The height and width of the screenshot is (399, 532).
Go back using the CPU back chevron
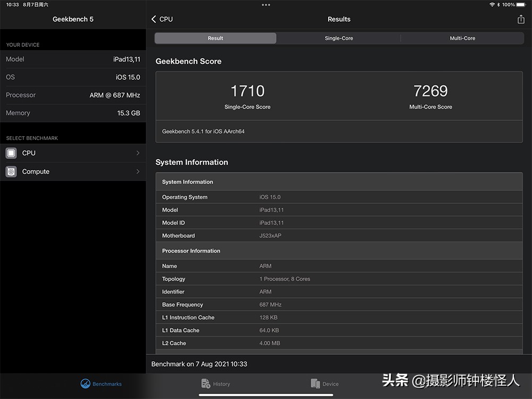(154, 19)
